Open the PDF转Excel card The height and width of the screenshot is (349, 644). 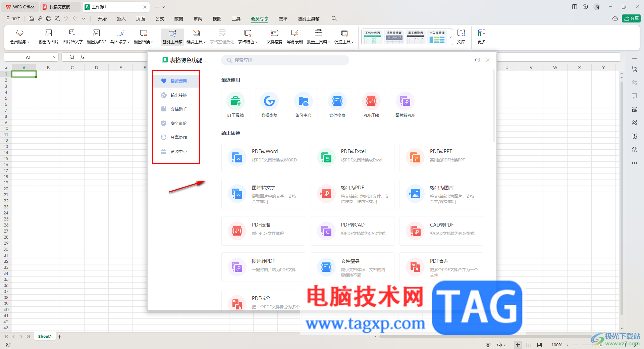pyautogui.click(x=353, y=157)
